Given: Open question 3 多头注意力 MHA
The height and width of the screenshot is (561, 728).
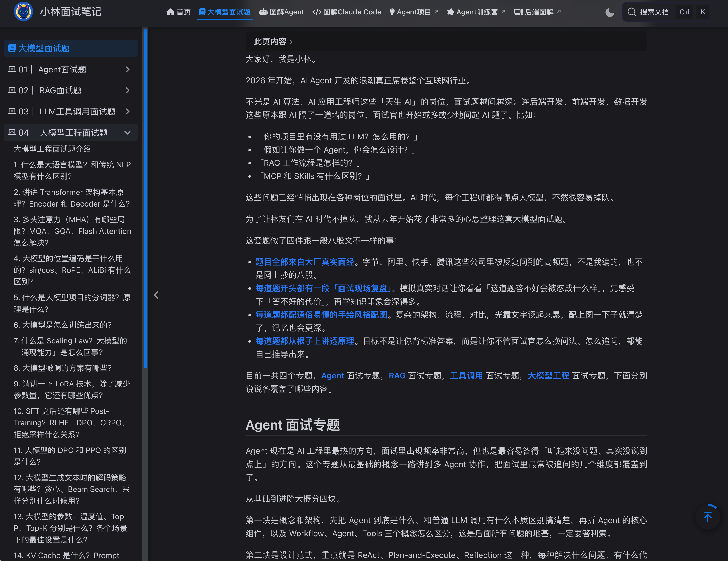Looking at the screenshot, I should (72, 231).
